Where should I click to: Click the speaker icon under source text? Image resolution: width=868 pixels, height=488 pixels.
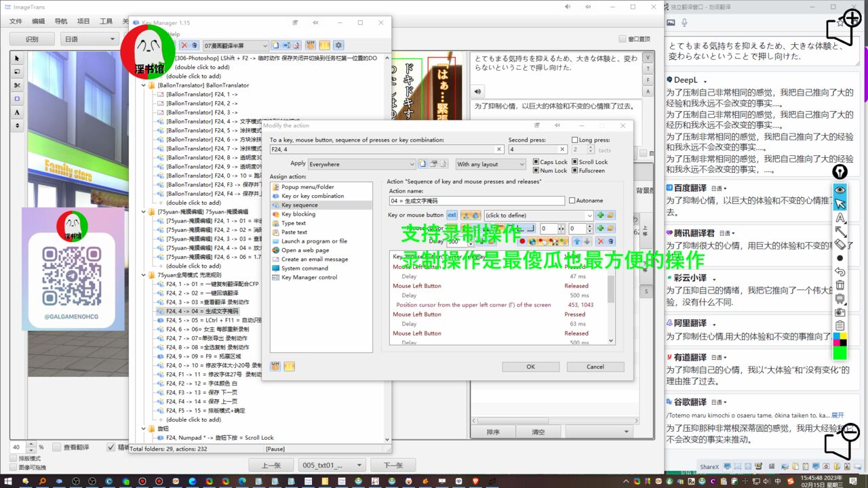coord(479,91)
